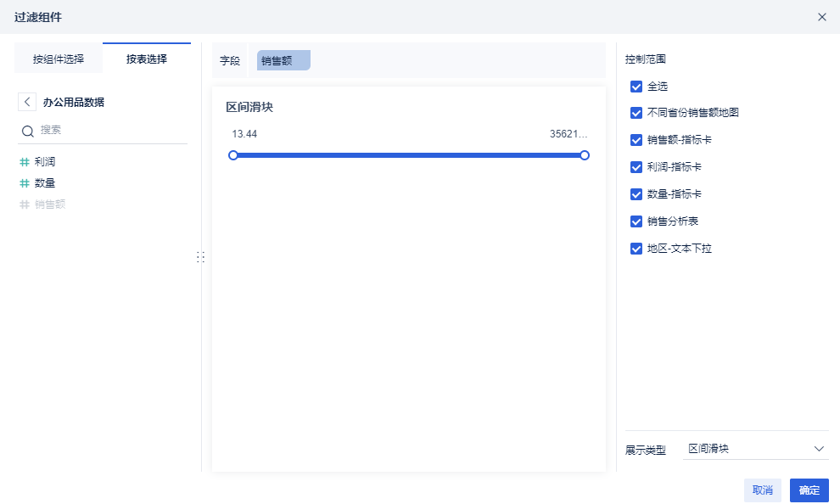
Task: Uncheck 不同省份销售额地图 checkbox
Action: coord(636,113)
